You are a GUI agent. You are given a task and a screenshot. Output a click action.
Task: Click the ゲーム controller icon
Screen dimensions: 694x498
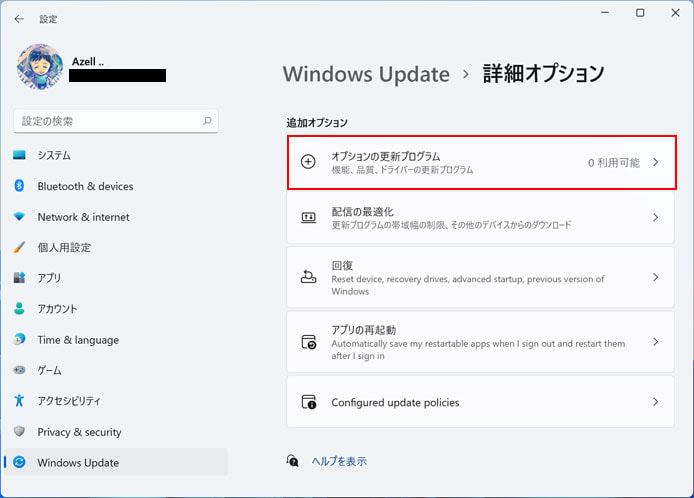coord(19,370)
